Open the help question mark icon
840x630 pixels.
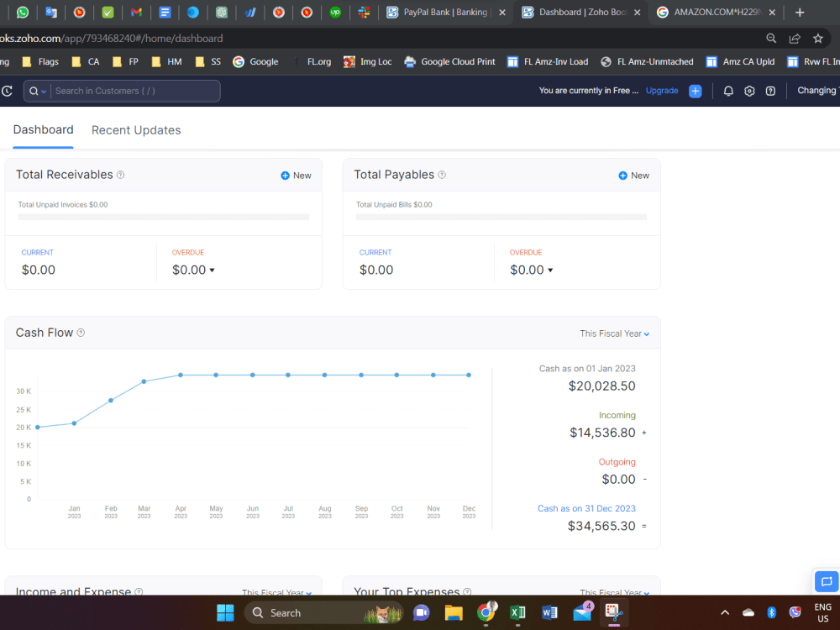770,91
